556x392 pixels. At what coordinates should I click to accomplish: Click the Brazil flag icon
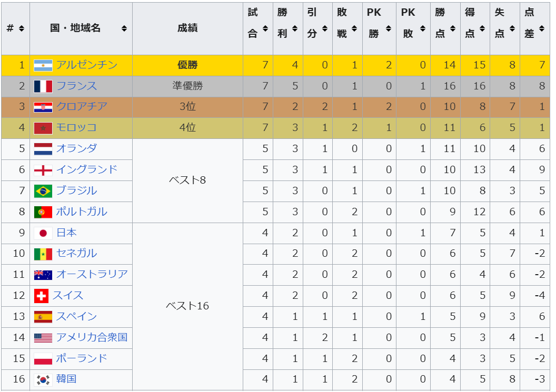pos(43,191)
